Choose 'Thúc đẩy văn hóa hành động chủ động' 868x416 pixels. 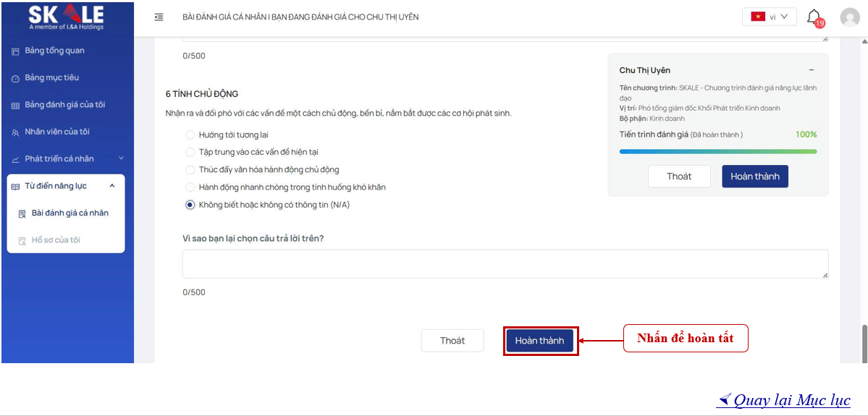click(190, 170)
